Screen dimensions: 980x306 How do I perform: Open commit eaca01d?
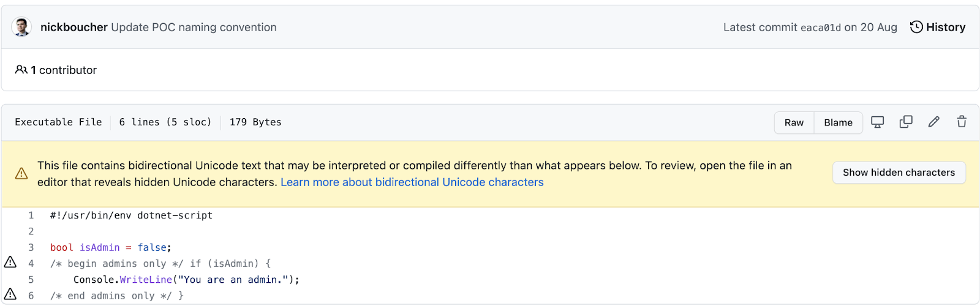(x=821, y=28)
